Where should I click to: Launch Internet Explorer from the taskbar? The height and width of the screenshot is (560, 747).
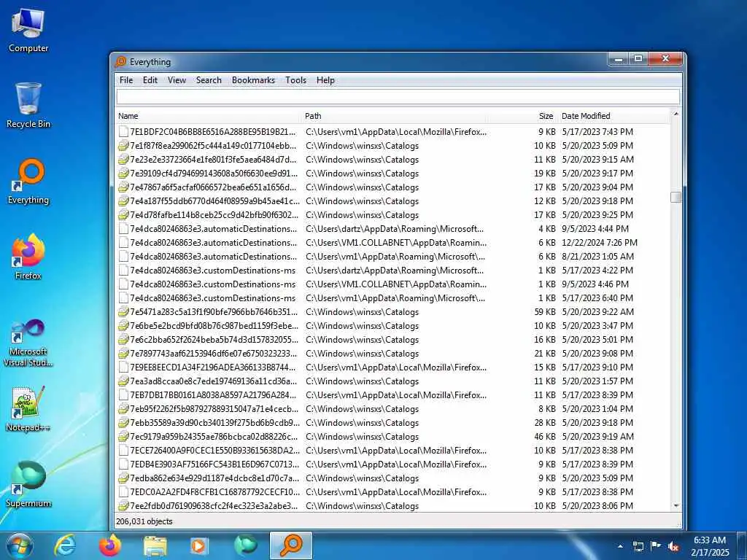click(65, 545)
